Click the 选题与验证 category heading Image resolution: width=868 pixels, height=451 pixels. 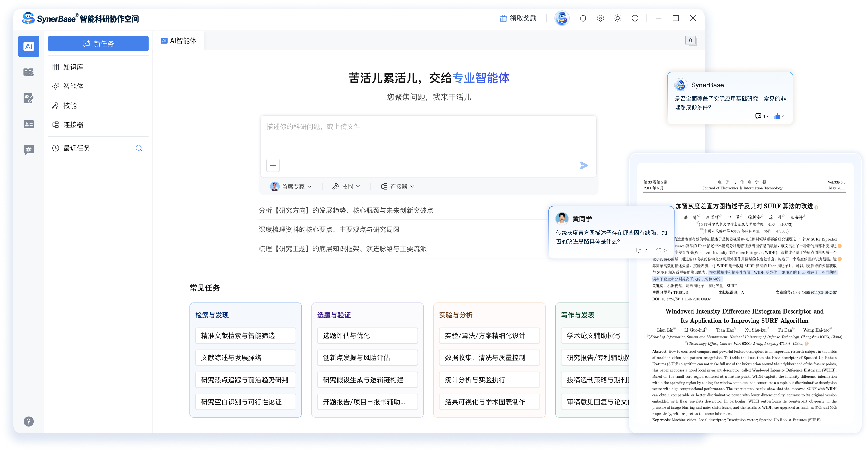pos(334,315)
